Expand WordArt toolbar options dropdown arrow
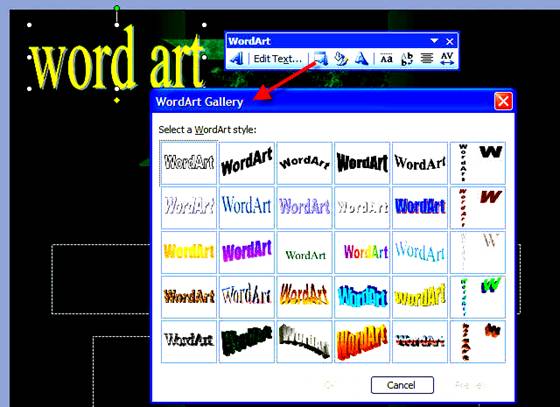The image size is (560, 407). coord(434,41)
